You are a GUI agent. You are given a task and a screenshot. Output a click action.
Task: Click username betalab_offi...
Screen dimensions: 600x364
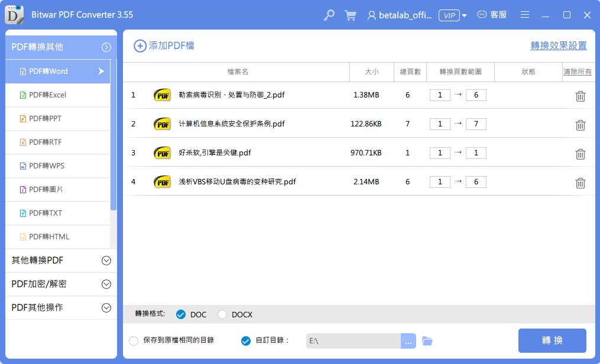406,15
